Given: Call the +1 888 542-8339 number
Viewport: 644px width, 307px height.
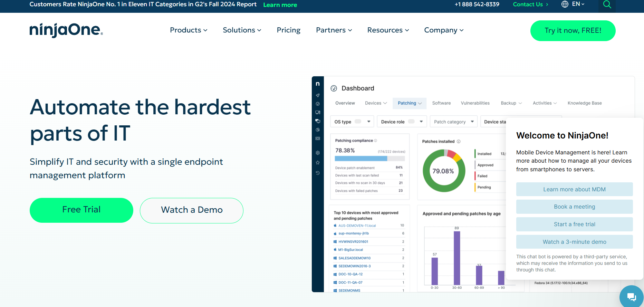Looking at the screenshot, I should coord(477,4).
